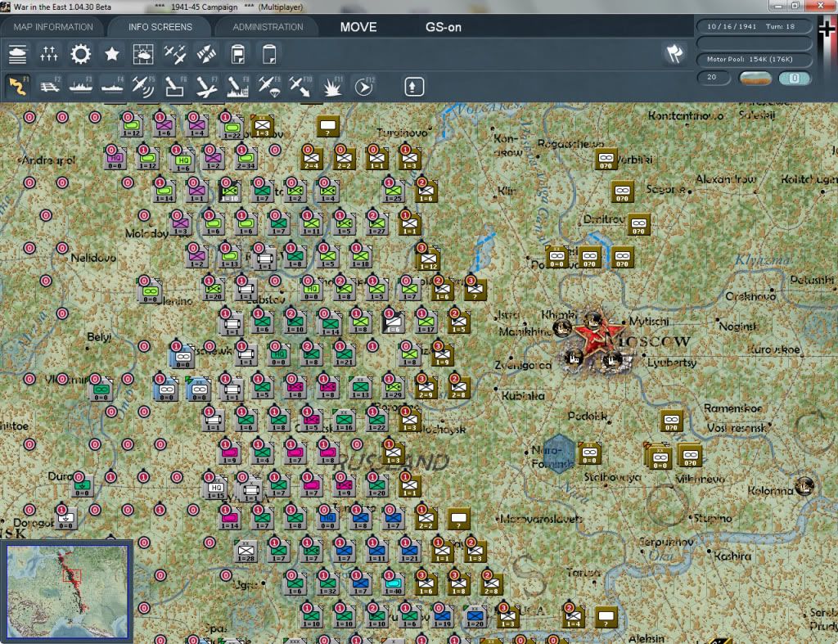
Task: Click the Motor Pool 154K readout
Action: tap(754, 59)
